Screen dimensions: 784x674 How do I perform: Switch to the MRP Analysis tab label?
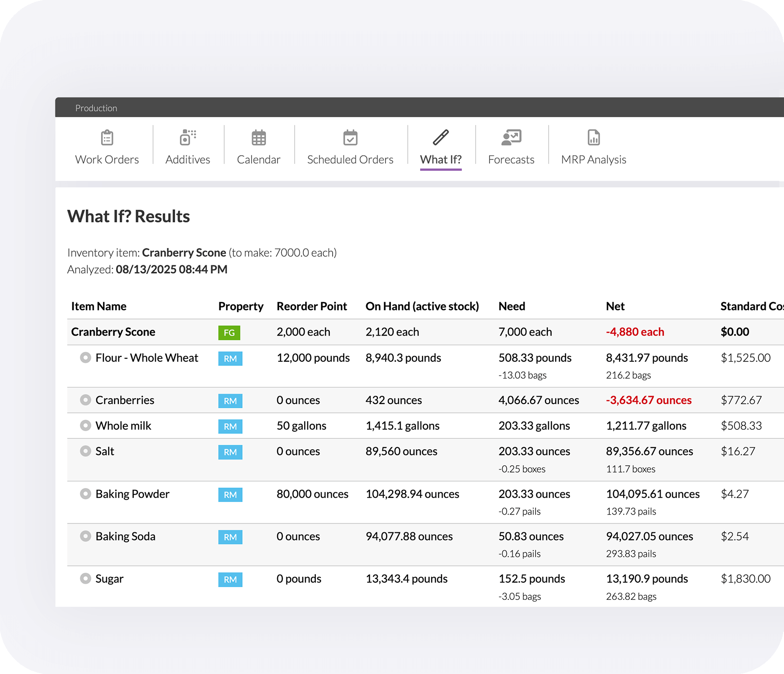click(593, 159)
